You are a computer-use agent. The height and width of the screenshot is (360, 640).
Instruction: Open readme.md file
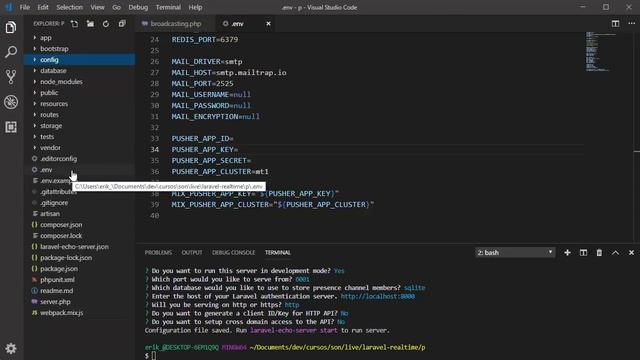coord(80,291)
